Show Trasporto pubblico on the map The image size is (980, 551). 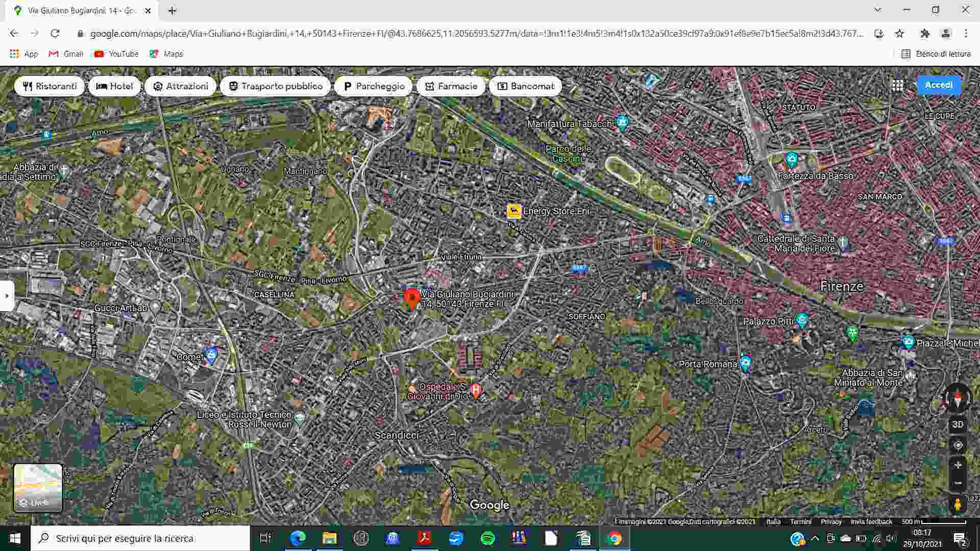click(x=276, y=86)
